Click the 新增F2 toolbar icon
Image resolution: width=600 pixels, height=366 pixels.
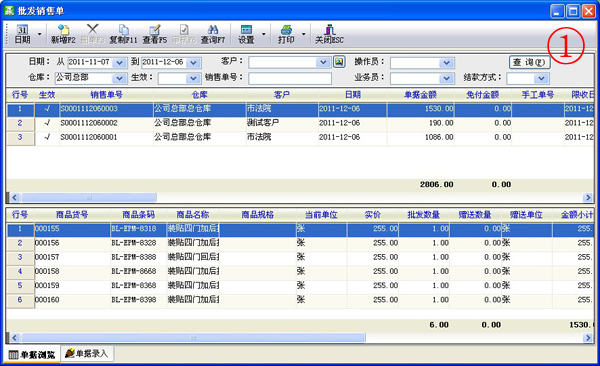point(63,34)
